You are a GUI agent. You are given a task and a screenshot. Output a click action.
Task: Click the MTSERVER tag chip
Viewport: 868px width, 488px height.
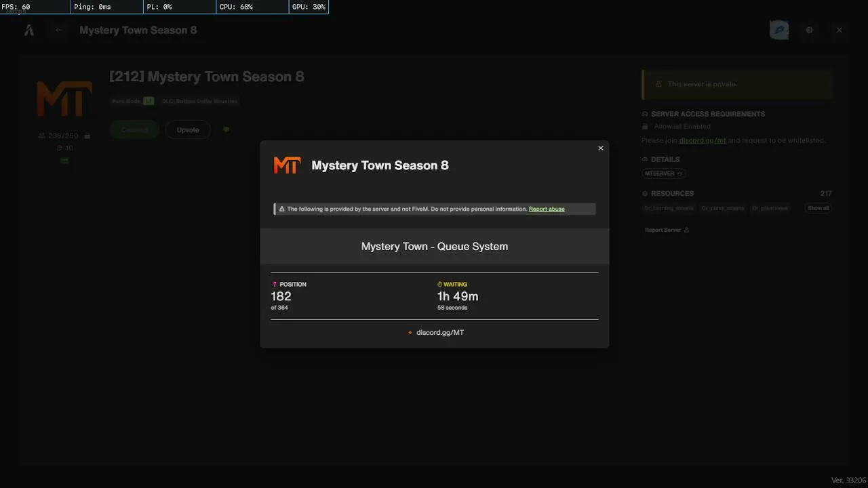[x=664, y=174]
